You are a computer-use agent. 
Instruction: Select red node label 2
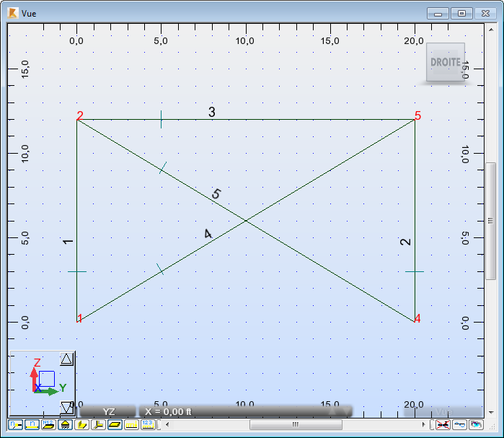click(x=80, y=115)
